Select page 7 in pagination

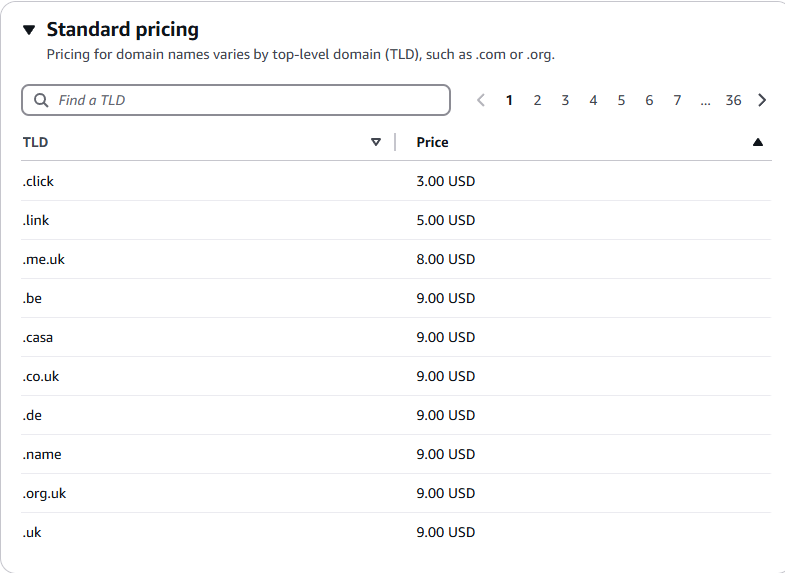tap(677, 100)
